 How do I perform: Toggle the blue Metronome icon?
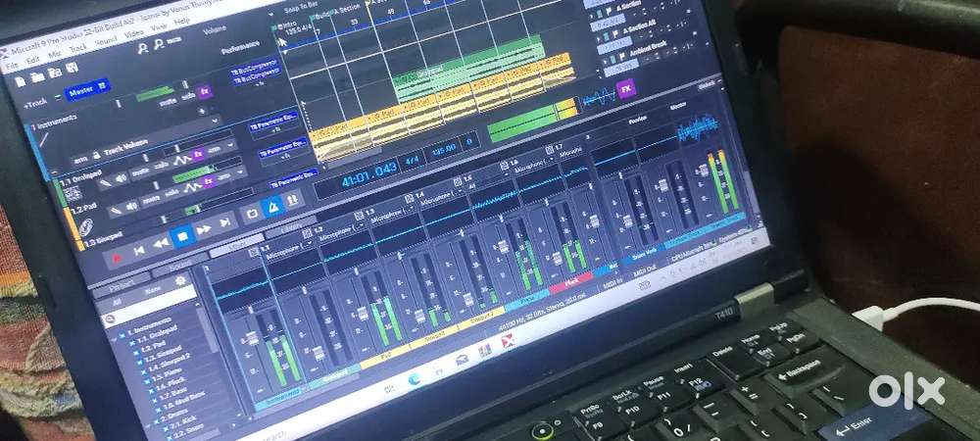click(x=272, y=206)
